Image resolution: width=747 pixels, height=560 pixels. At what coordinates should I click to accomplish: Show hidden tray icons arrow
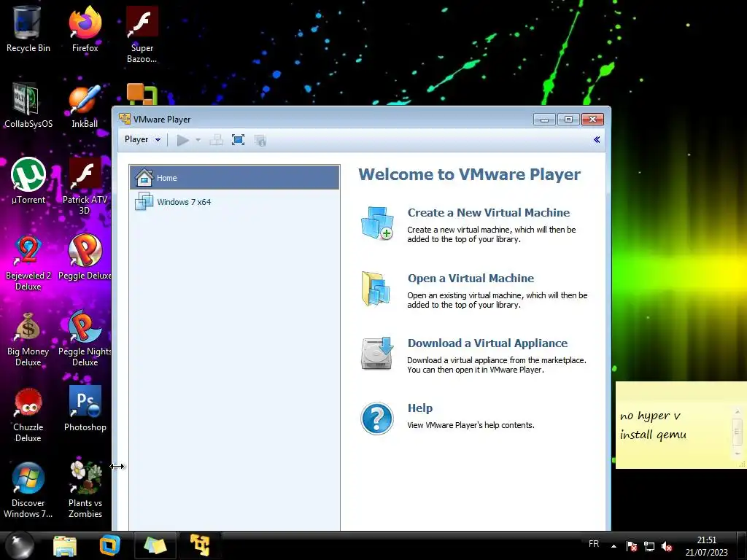614,546
